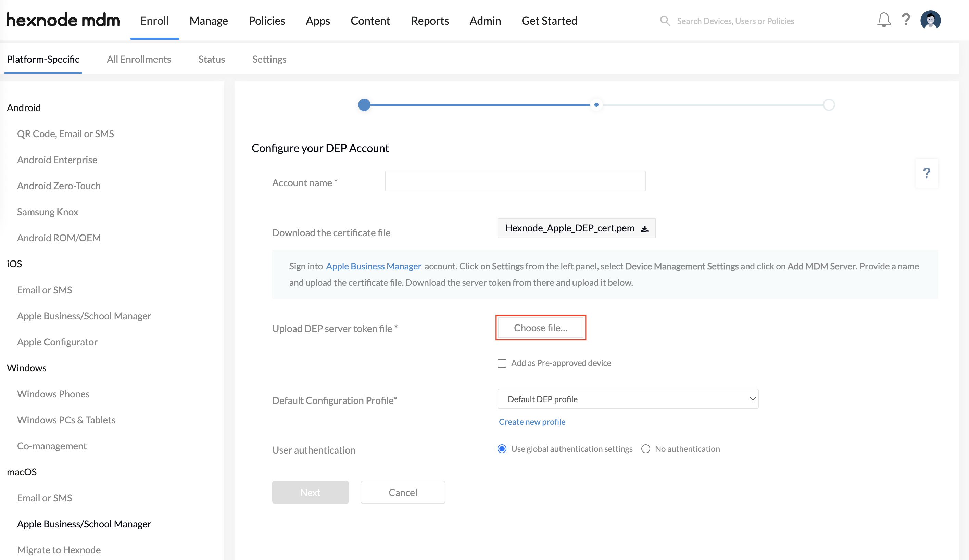Focus the Search Devices, Users or Policies field
This screenshot has height=560, width=969.
click(x=735, y=21)
